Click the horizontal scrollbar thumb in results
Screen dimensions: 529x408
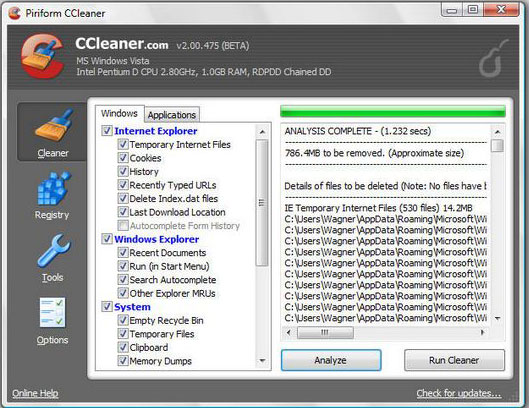point(325,332)
